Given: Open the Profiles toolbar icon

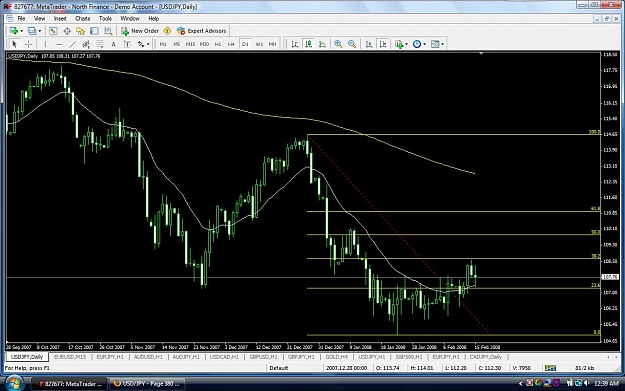Looking at the screenshot, I should point(32,31).
